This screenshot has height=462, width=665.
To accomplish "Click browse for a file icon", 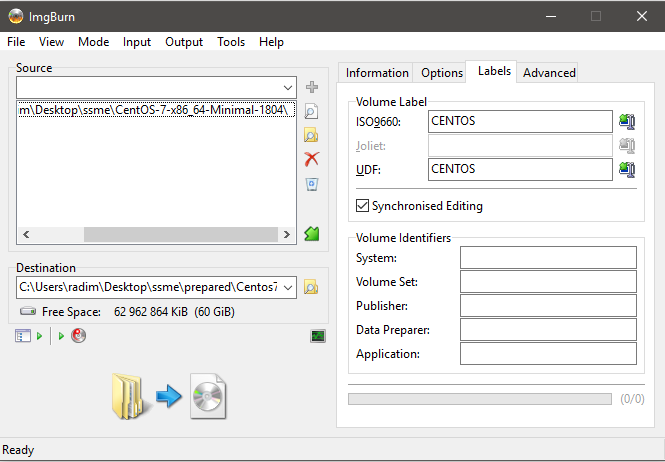I will coord(311,112).
